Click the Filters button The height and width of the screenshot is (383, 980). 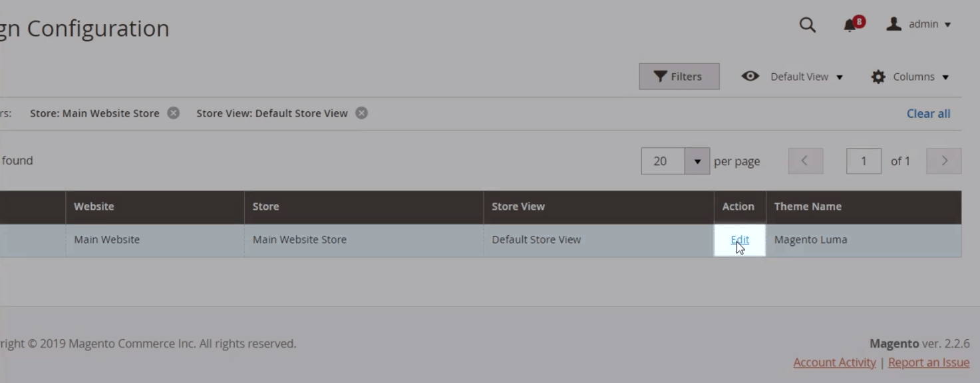[679, 77]
